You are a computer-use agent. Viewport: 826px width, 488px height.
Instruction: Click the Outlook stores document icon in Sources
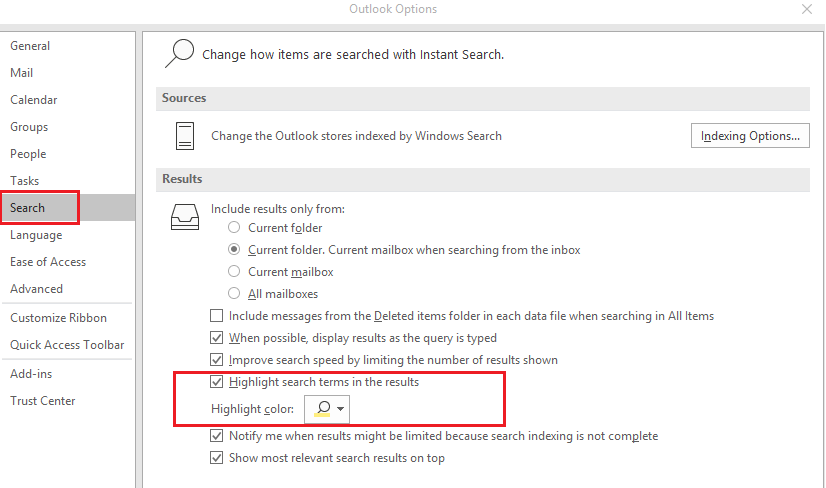[x=185, y=136]
